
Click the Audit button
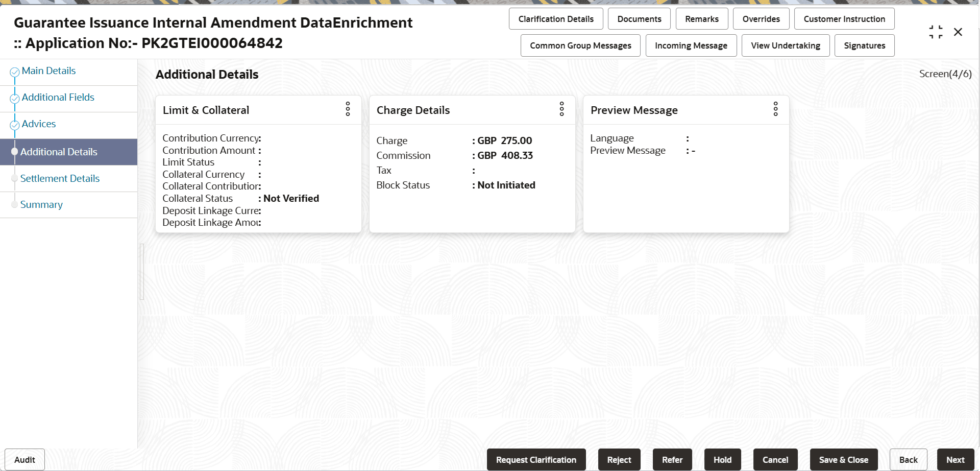tap(24, 460)
